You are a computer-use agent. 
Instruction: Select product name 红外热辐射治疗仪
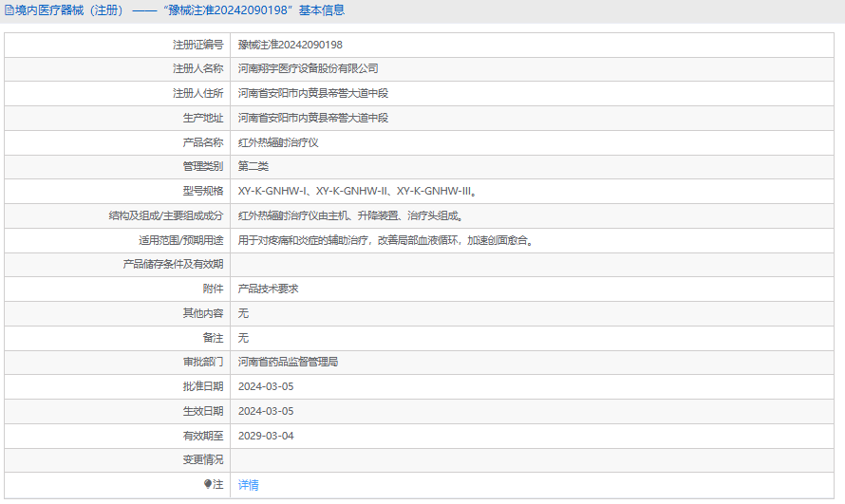click(278, 142)
